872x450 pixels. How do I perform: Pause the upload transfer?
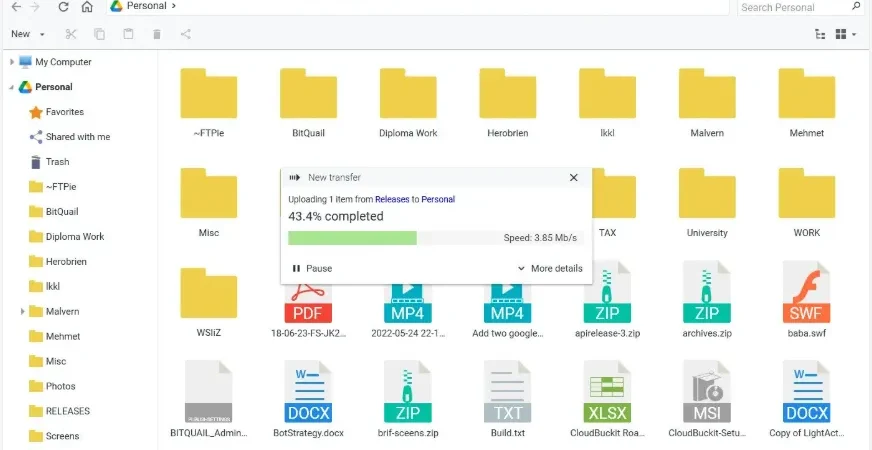(x=312, y=268)
